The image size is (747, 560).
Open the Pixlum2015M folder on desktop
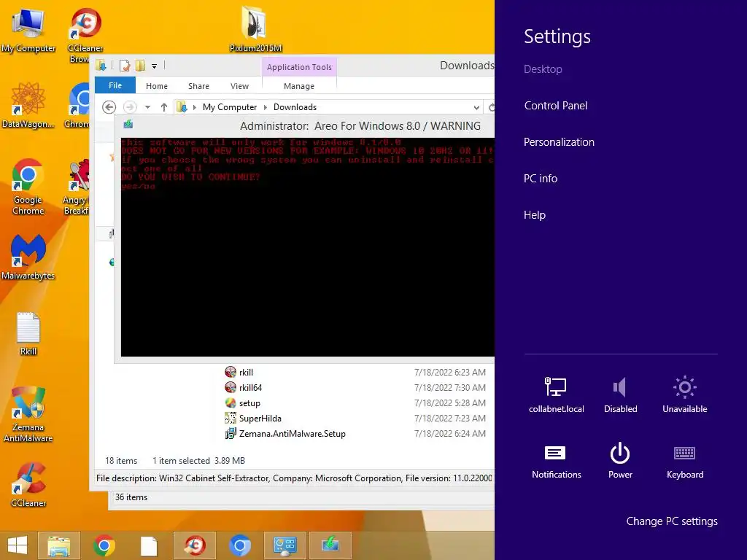coord(255,28)
